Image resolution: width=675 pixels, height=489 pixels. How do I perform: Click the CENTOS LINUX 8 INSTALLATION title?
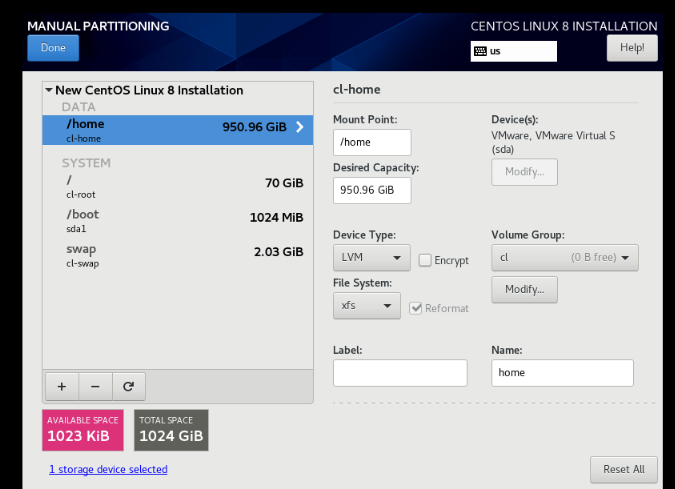pos(564,26)
